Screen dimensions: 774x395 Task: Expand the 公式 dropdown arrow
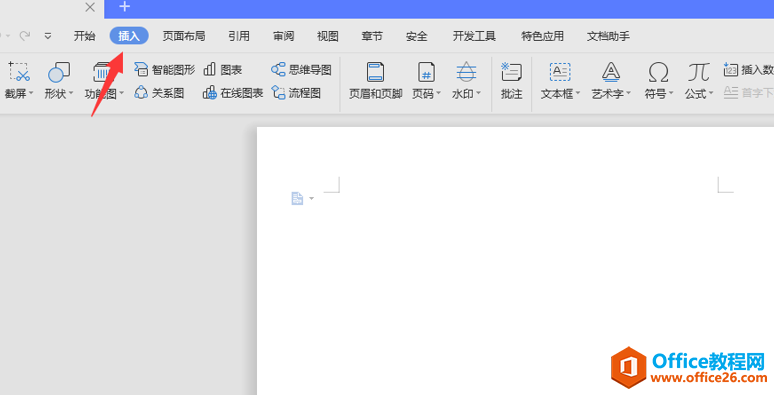[x=711, y=93]
